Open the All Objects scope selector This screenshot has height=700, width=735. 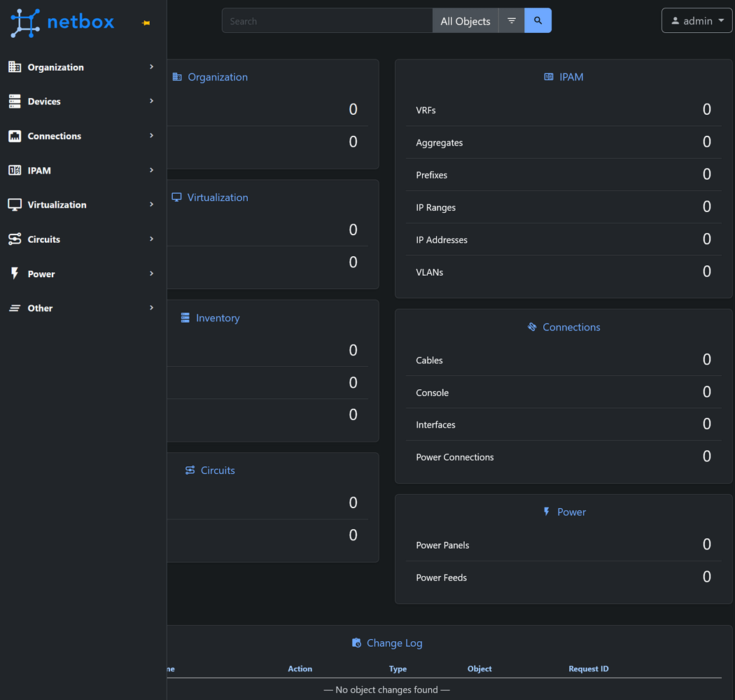click(465, 20)
